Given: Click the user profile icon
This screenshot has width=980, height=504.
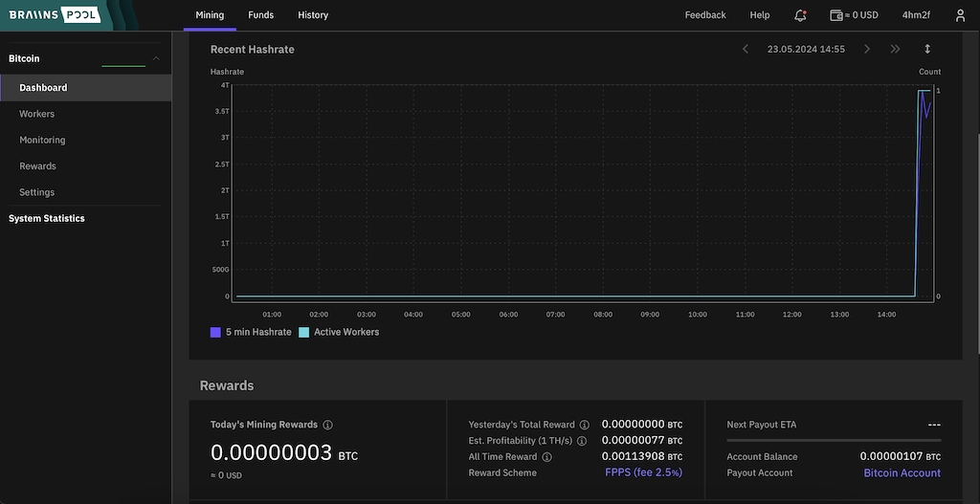Looking at the screenshot, I should [x=960, y=15].
